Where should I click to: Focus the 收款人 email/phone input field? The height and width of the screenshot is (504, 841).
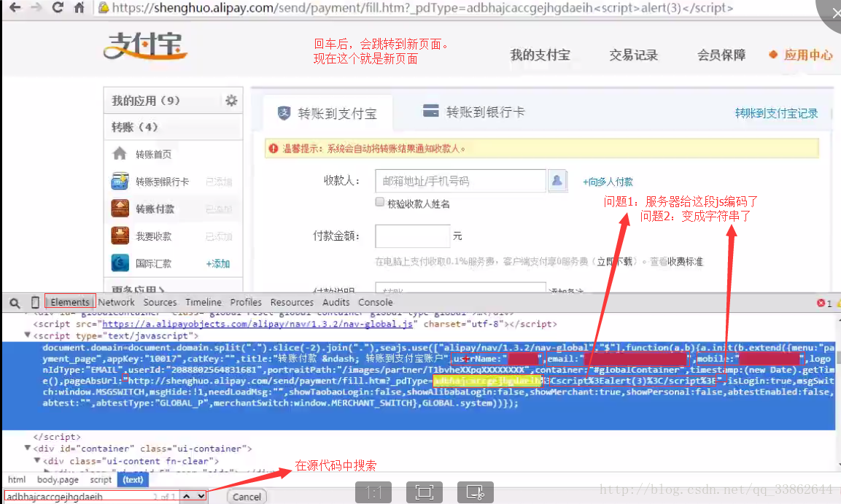tap(460, 181)
